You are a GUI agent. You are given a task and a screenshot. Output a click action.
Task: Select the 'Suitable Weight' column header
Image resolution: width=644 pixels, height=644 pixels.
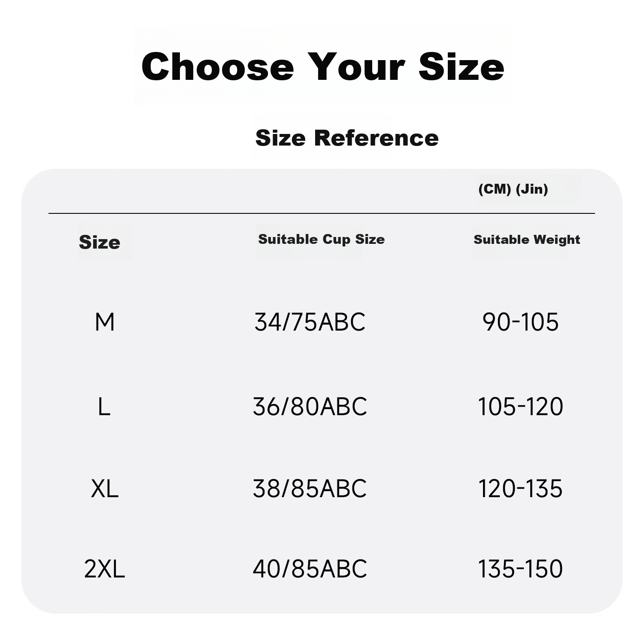click(527, 239)
